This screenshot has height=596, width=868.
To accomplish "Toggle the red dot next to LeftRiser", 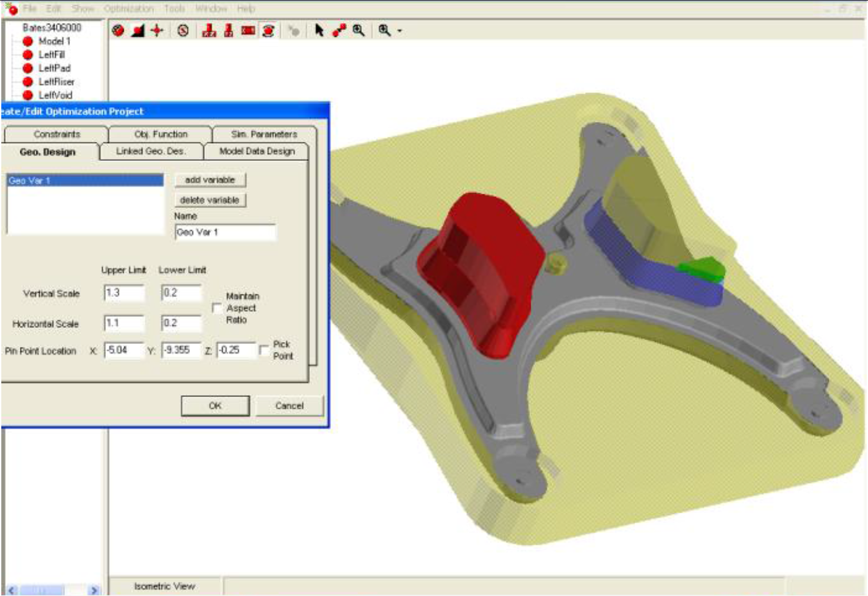I will pyautogui.click(x=28, y=82).
